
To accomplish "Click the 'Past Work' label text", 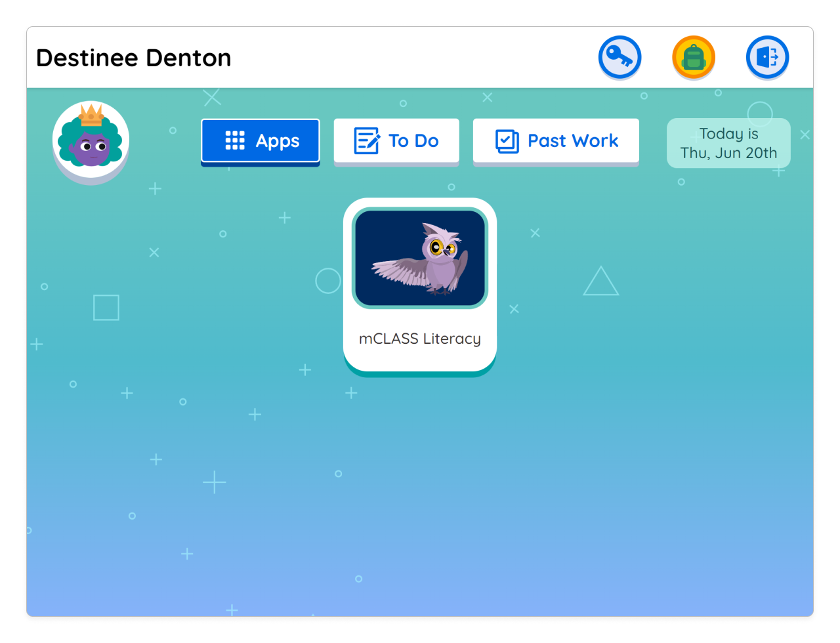I will tap(573, 140).
